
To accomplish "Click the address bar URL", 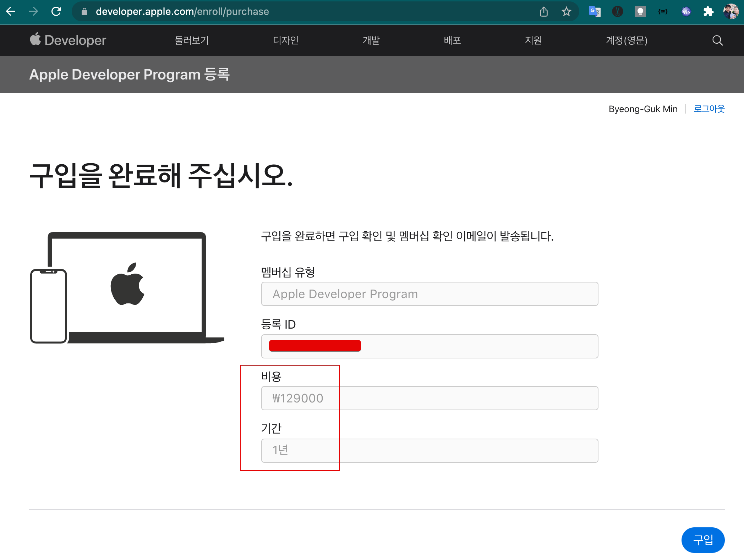I will click(x=182, y=12).
